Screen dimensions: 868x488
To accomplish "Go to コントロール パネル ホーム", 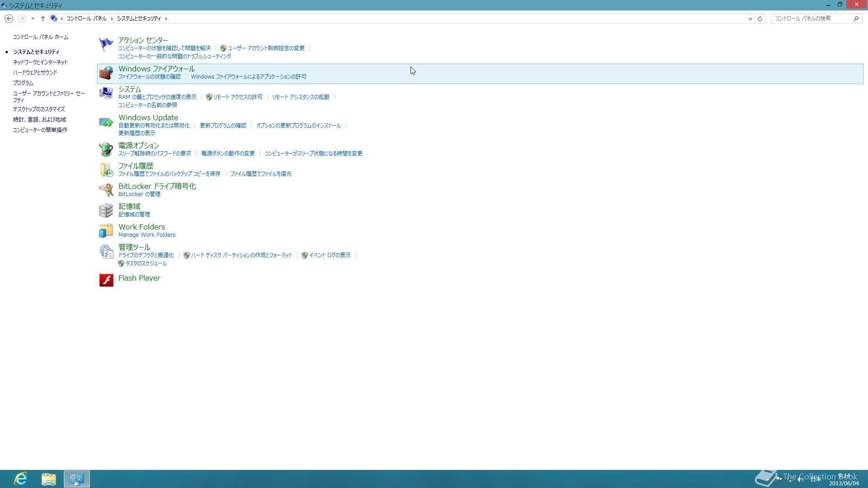I will point(40,37).
